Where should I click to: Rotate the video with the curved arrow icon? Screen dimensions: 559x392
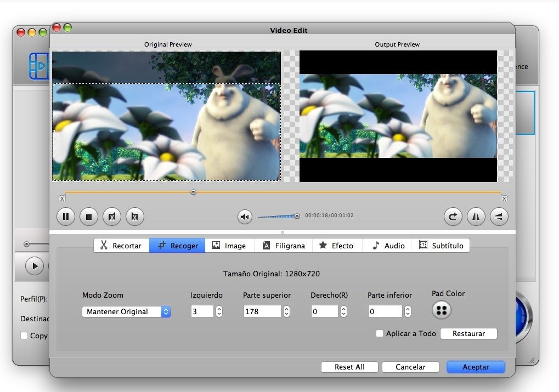(453, 217)
